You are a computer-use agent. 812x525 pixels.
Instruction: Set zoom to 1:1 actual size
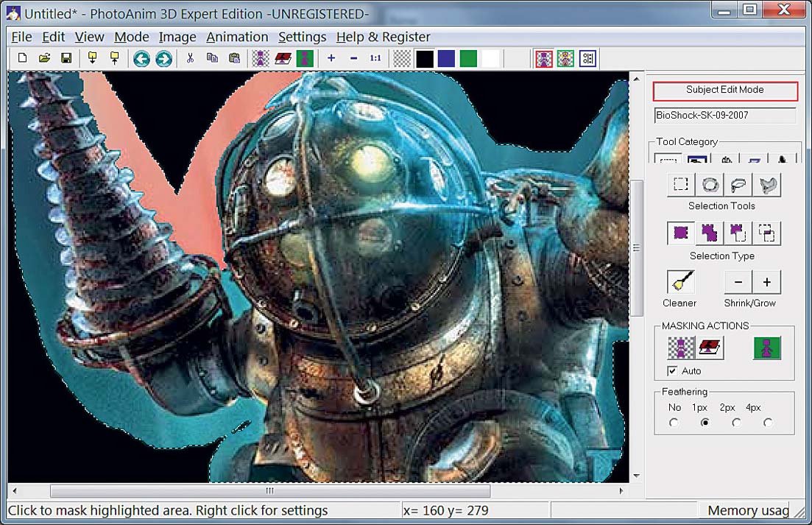point(375,58)
